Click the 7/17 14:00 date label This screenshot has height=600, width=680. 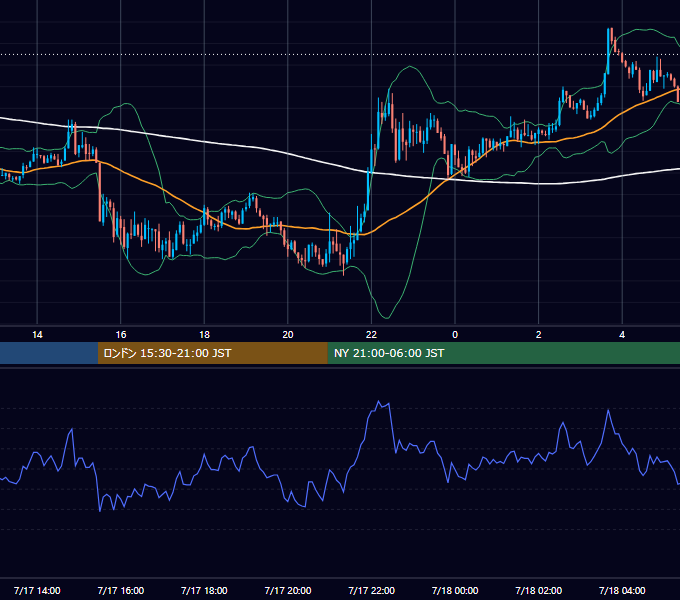[x=37, y=590]
